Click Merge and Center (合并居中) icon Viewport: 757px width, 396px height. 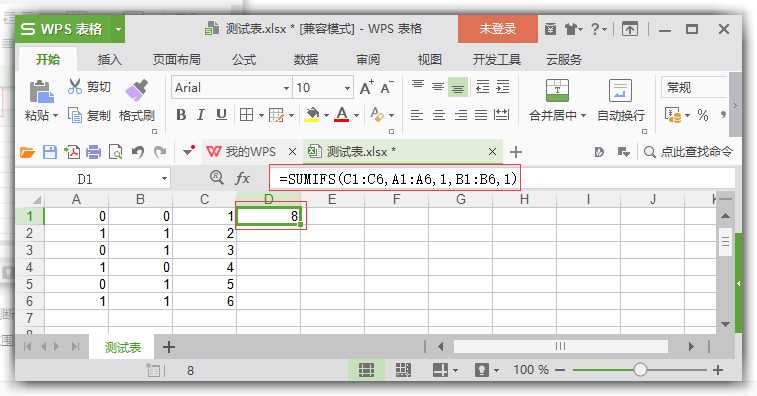558,91
